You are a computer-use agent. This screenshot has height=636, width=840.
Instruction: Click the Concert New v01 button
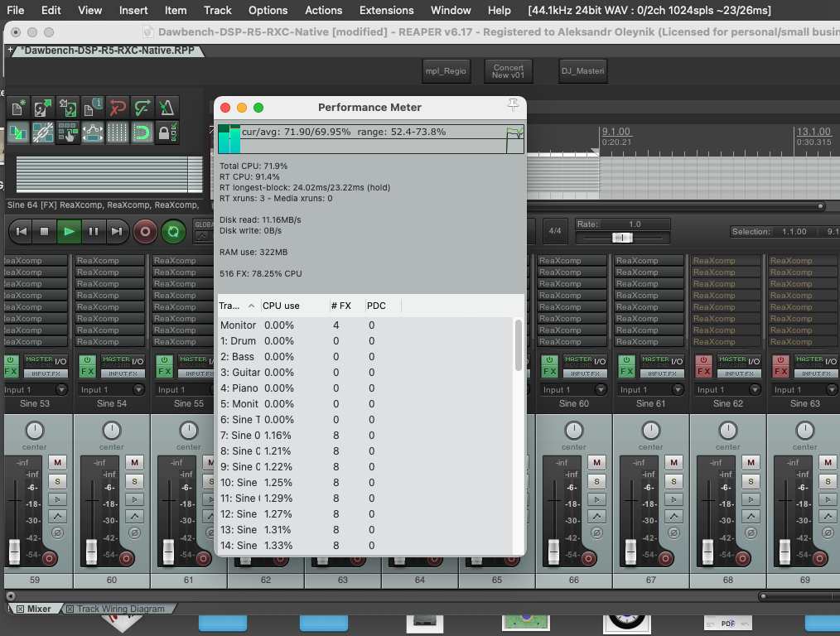tap(509, 71)
